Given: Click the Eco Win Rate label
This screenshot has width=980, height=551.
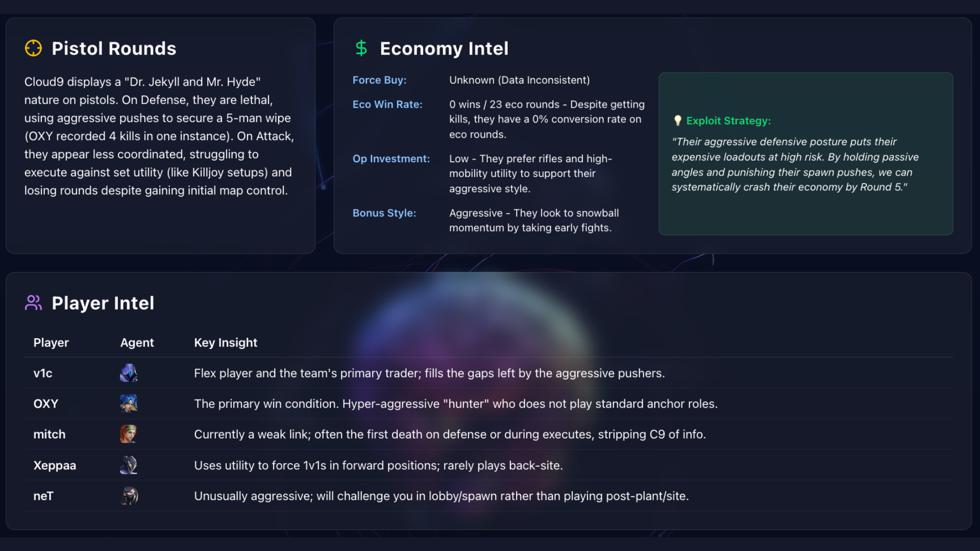Looking at the screenshot, I should 387,104.
